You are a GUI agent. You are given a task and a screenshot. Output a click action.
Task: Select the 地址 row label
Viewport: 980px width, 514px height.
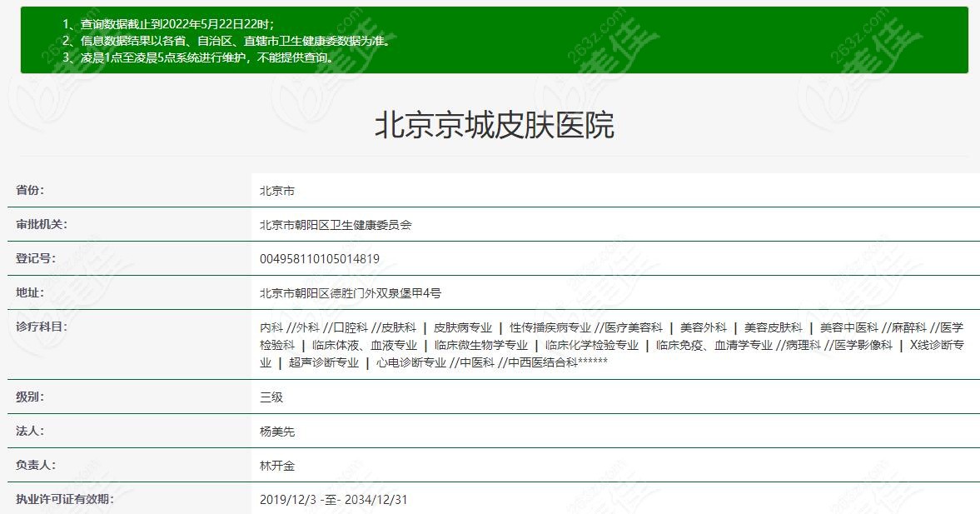(30, 292)
